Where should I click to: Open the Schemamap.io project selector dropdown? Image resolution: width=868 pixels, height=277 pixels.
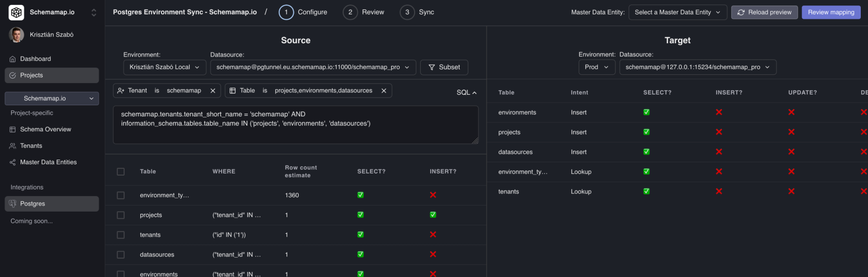tap(52, 99)
